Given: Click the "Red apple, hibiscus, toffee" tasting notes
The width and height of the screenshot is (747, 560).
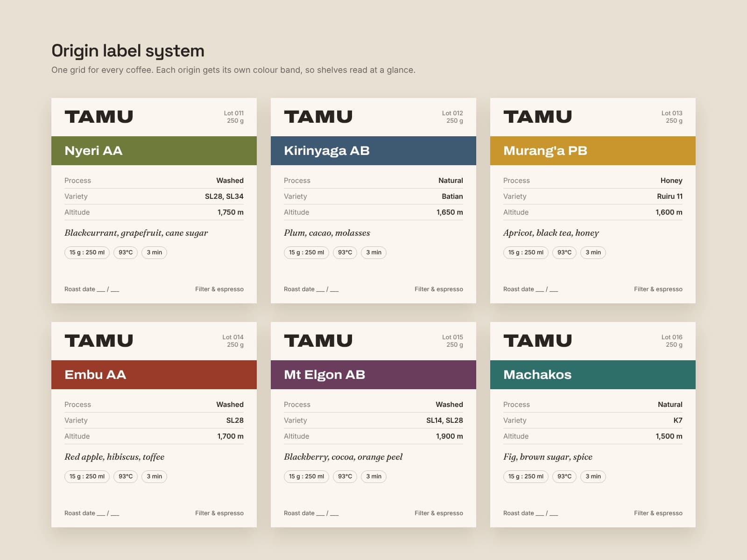Looking at the screenshot, I should 114,457.
